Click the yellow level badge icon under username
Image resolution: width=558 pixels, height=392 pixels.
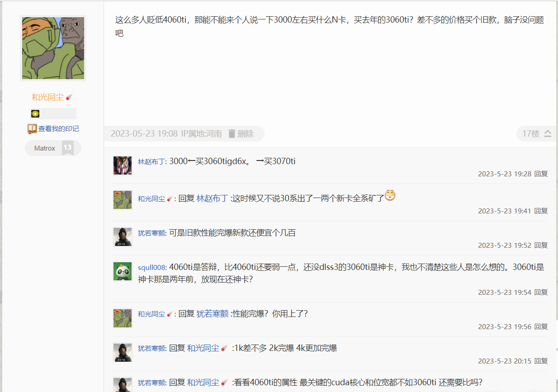[35, 113]
